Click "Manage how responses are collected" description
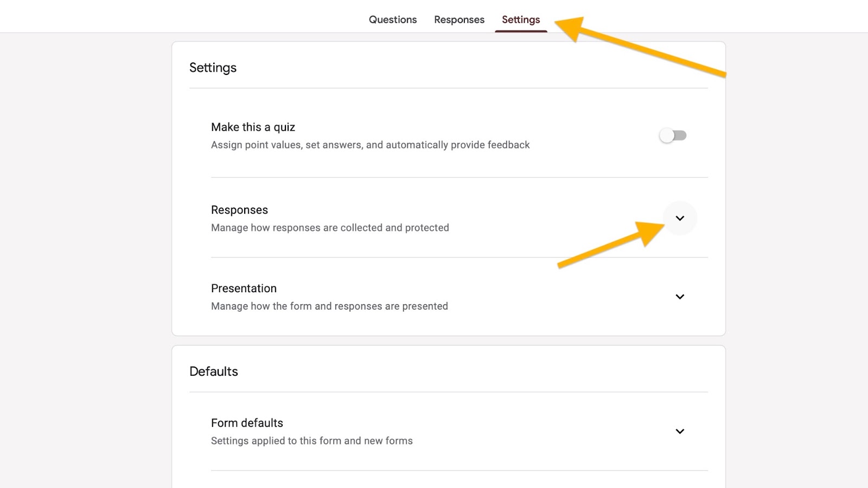The height and width of the screenshot is (488, 868). point(330,228)
